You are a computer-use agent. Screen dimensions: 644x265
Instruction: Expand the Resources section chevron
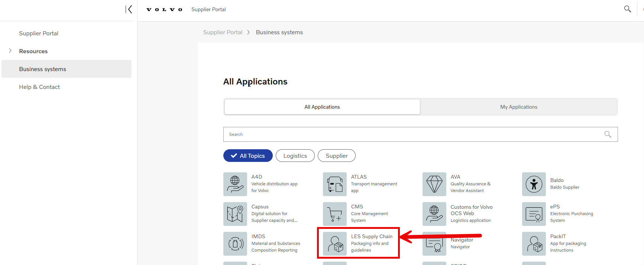[x=10, y=51]
